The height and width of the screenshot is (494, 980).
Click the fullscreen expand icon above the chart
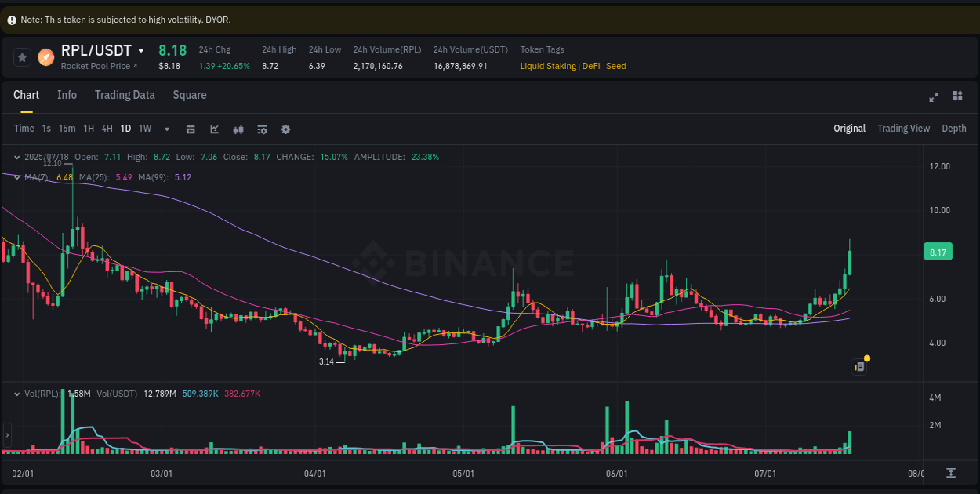[x=934, y=96]
